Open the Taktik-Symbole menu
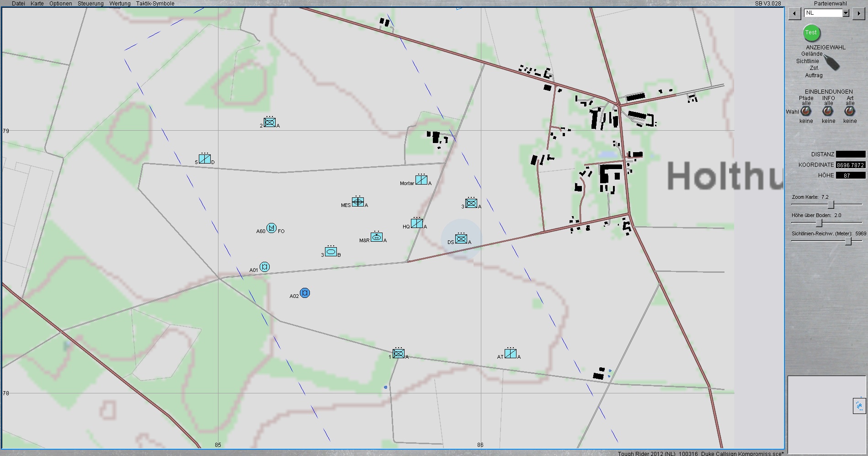Viewport: 868px width, 456px height. [x=155, y=4]
